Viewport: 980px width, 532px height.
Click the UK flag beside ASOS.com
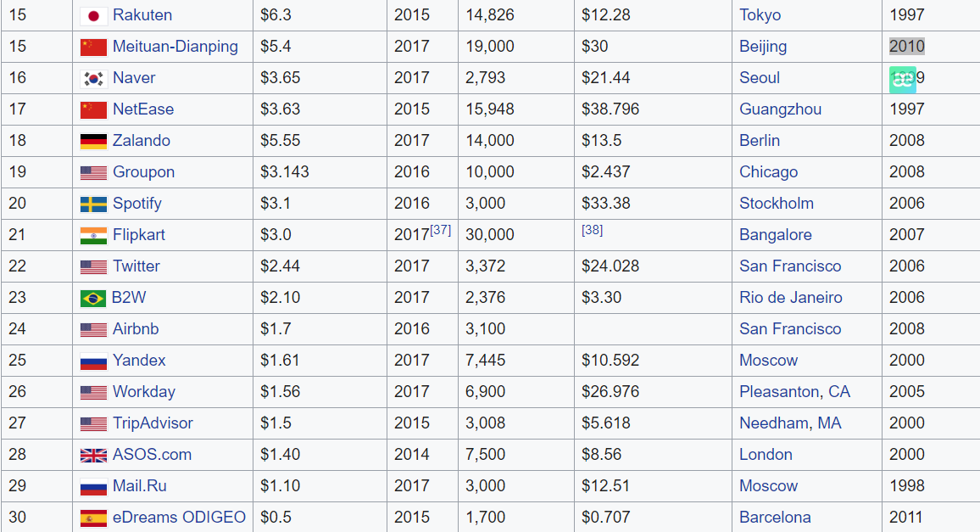click(93, 455)
